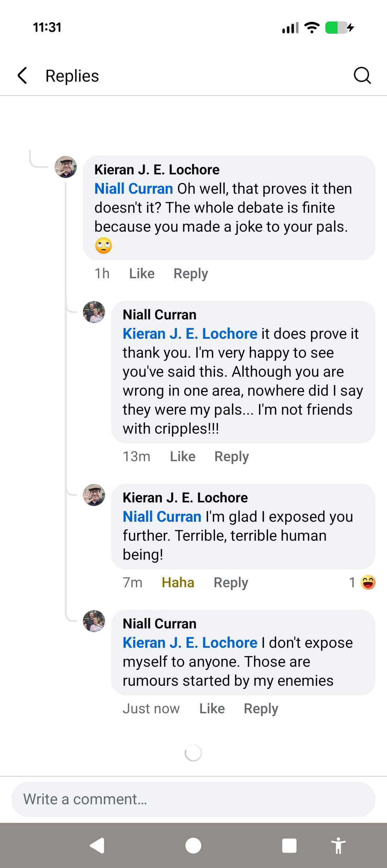This screenshot has width=387, height=868.
Task: Tap the accessibility figure icon
Action: pyautogui.click(x=338, y=846)
